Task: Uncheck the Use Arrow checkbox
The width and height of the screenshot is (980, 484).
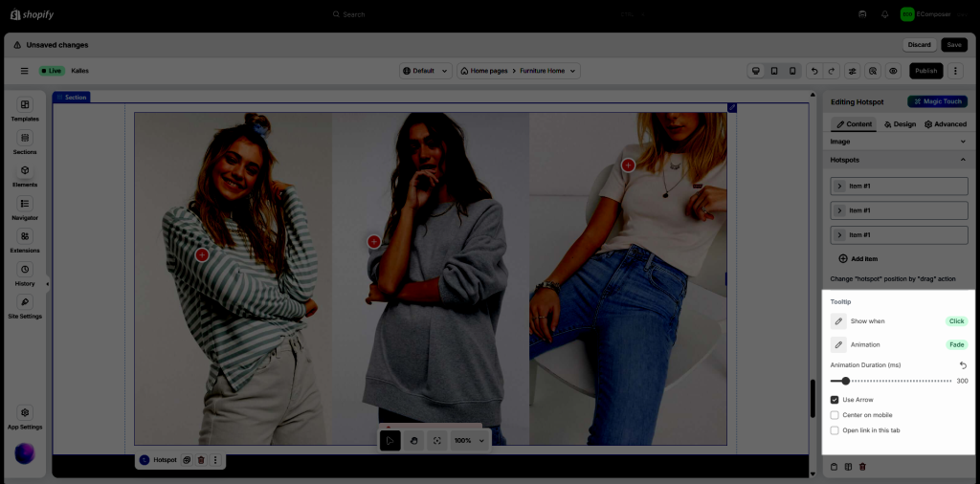Action: pyautogui.click(x=835, y=400)
